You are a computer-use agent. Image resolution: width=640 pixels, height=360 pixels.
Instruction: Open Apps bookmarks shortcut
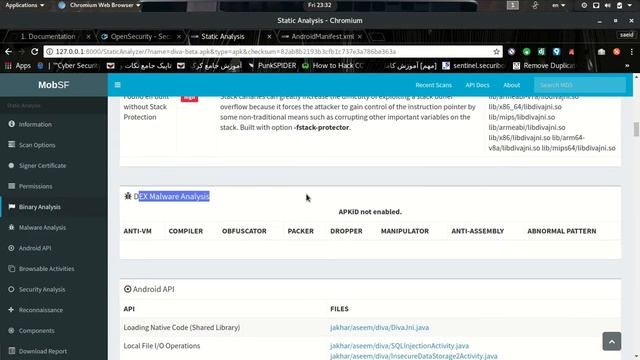point(18,65)
